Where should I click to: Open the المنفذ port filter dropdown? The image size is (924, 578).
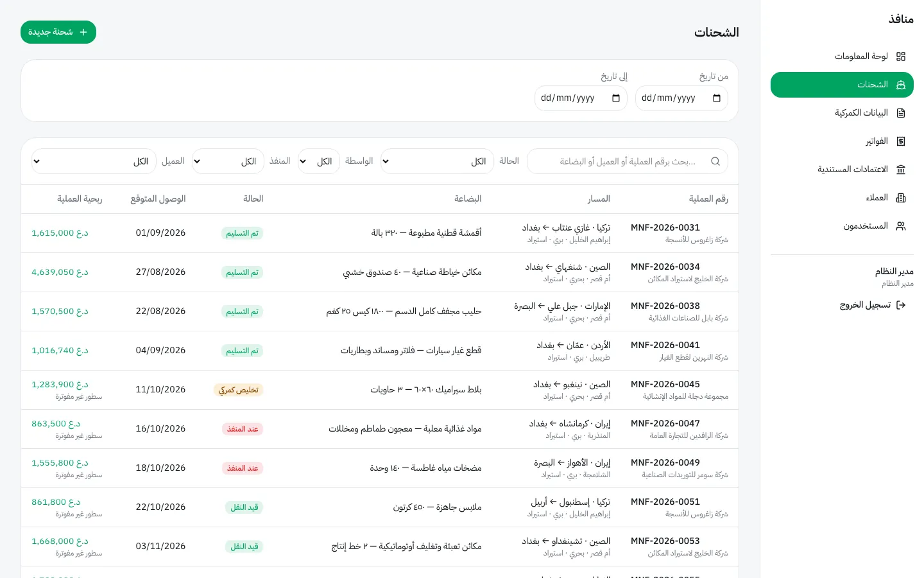tap(227, 161)
